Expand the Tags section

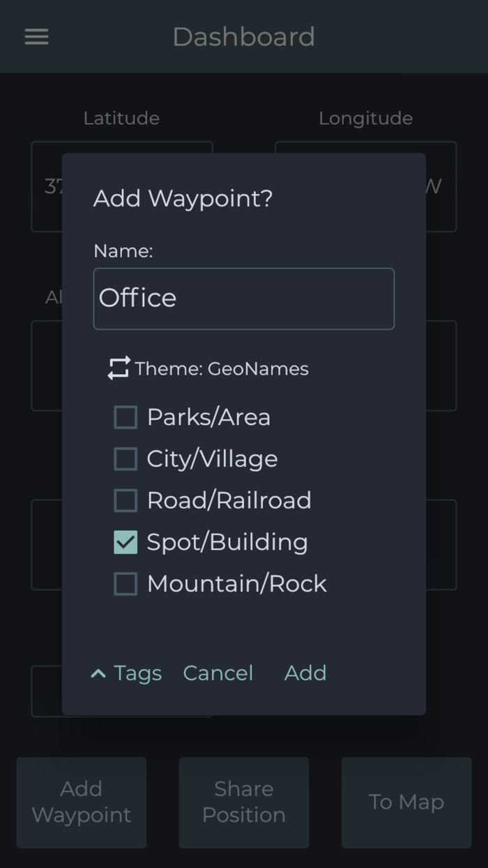click(x=125, y=673)
